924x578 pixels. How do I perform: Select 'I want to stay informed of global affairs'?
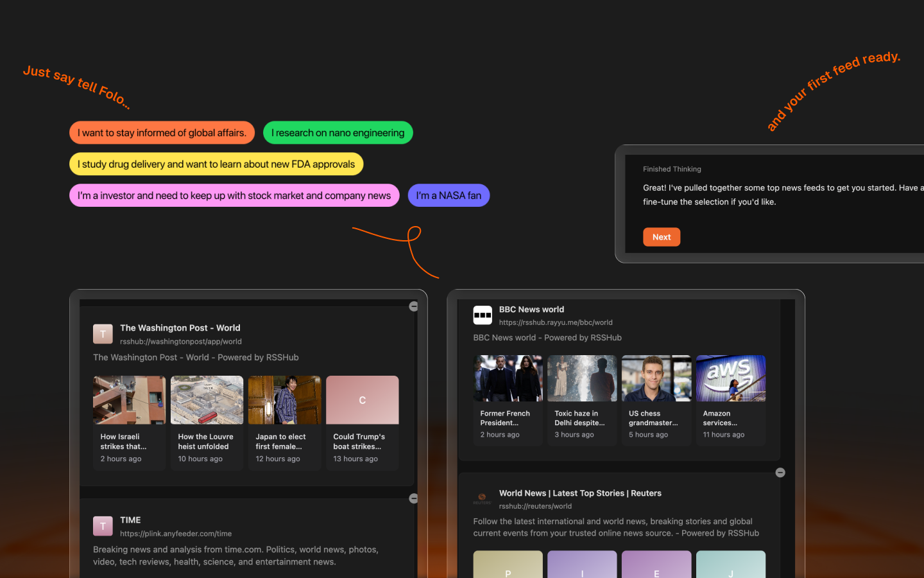point(162,133)
